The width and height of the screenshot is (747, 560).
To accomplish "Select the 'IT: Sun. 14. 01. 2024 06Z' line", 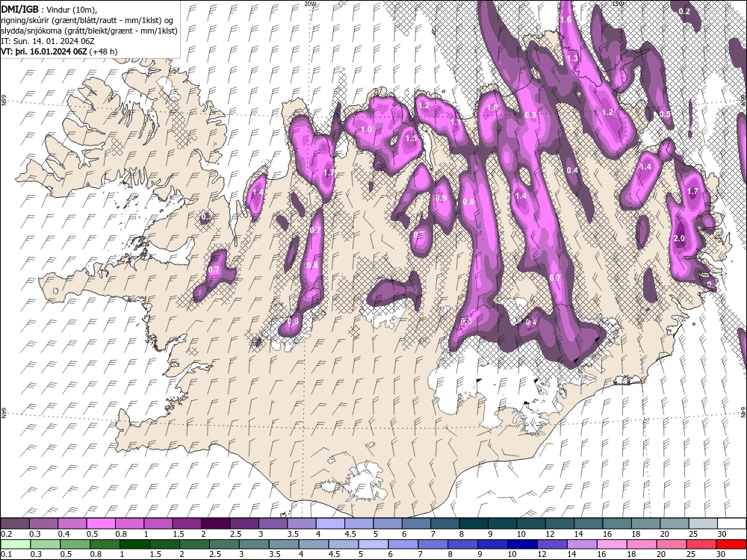I will [x=48, y=41].
